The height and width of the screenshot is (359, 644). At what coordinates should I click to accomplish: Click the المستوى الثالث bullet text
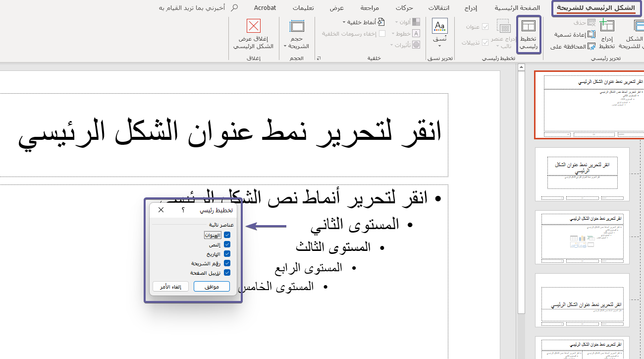pyautogui.click(x=333, y=247)
